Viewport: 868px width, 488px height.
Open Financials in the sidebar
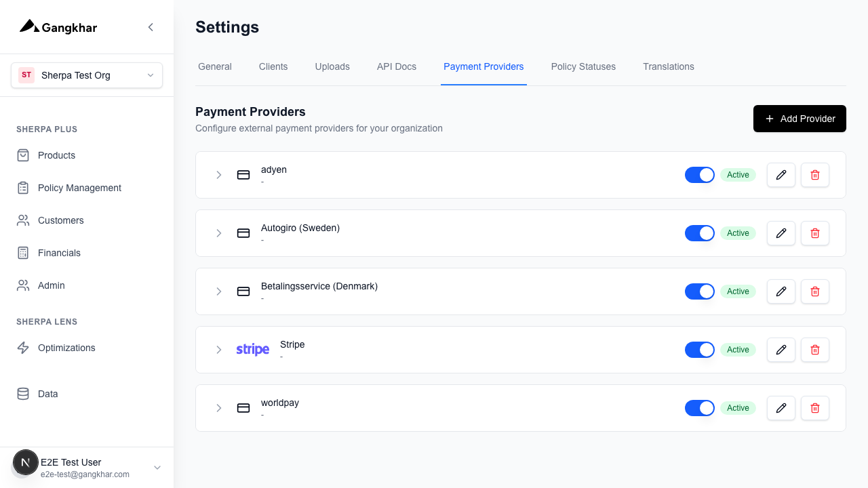coord(87,253)
